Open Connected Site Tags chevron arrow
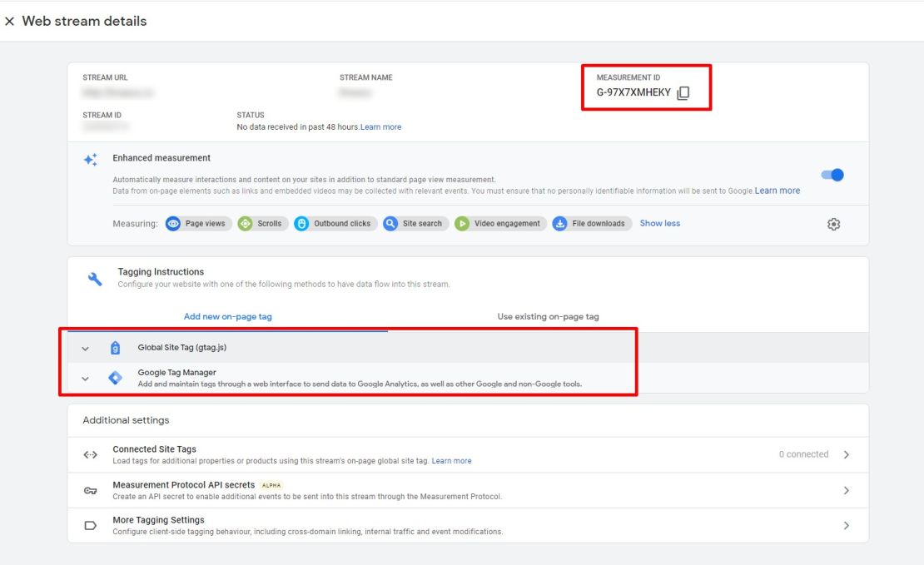The image size is (924, 565). 847,455
